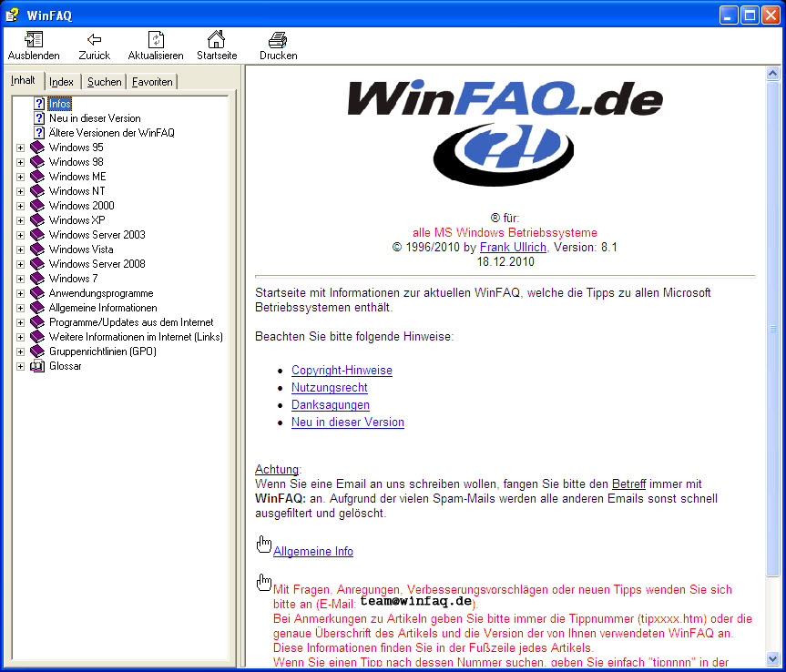The height and width of the screenshot is (672, 786).
Task: Select the Gruppenrichtlinien (GPO) entry text
Action: 103,351
